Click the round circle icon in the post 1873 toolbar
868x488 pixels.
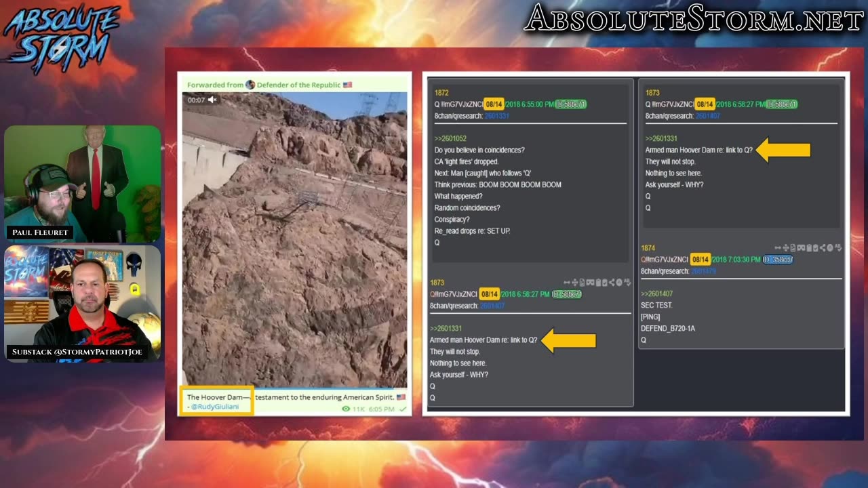(619, 283)
